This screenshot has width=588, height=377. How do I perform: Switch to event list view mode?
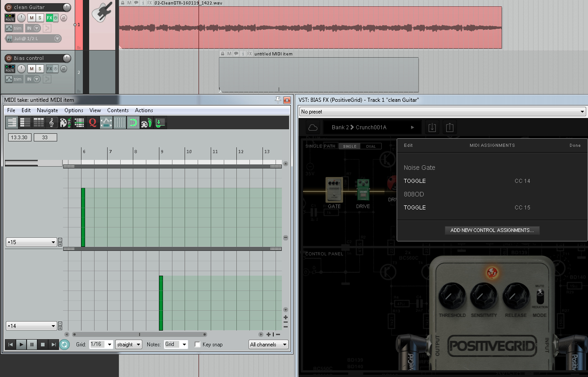click(x=38, y=123)
